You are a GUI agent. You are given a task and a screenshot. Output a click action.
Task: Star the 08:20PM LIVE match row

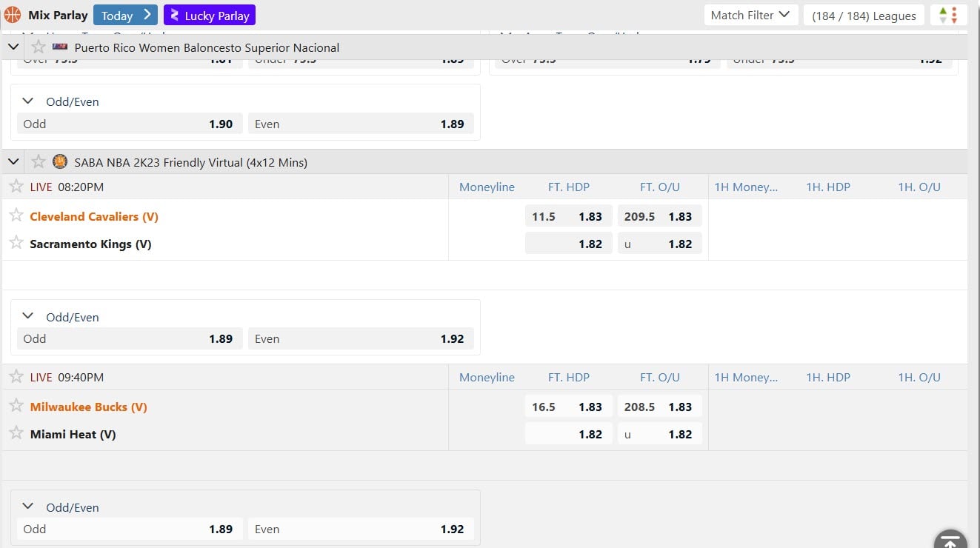[16, 187]
